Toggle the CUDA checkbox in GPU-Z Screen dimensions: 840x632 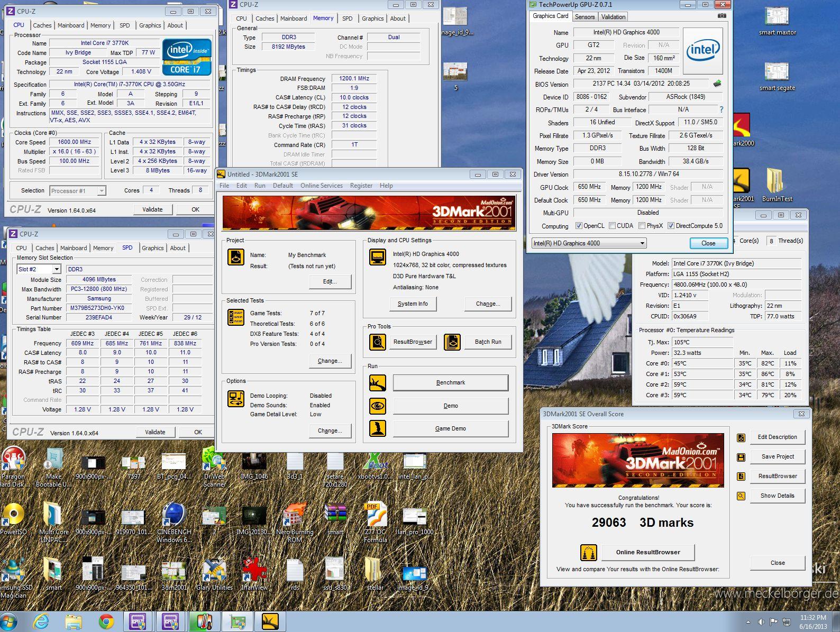pos(612,226)
